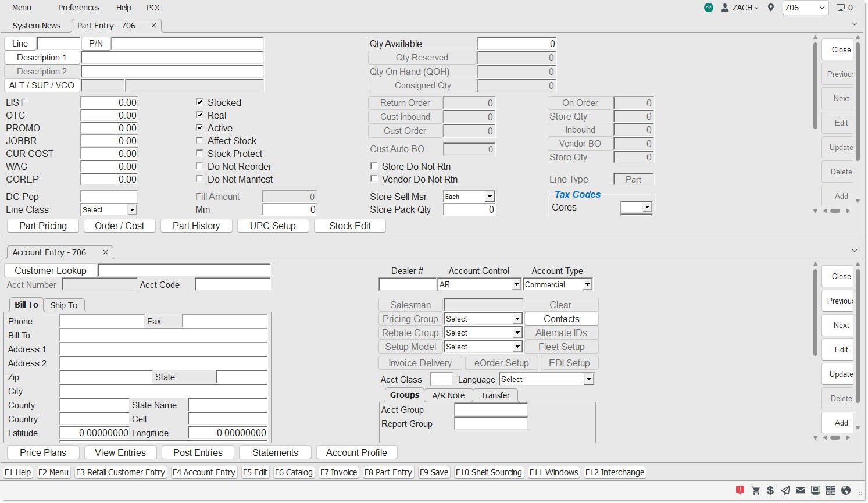The height and width of the screenshot is (503, 868).
Task: Click the Customer Lookup input field
Action: click(184, 270)
